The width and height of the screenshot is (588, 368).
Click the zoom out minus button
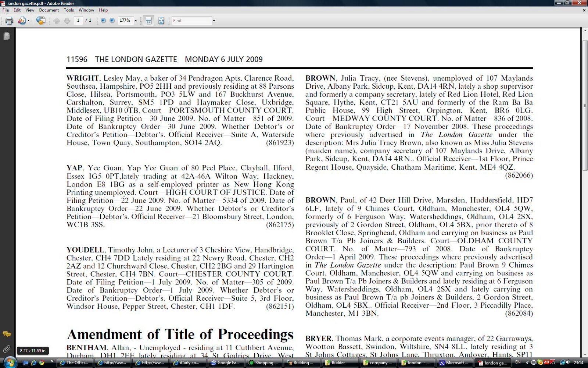pos(103,21)
